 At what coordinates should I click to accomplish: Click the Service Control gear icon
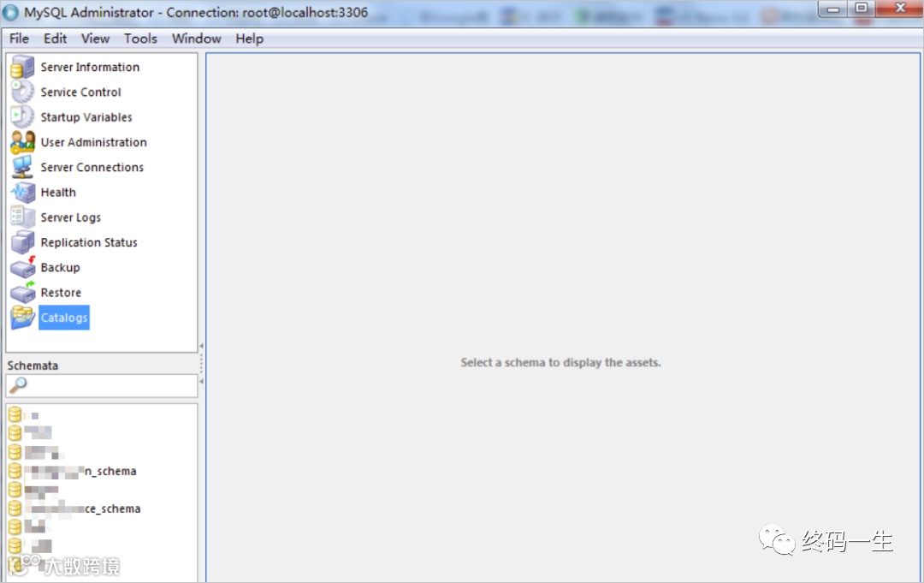pyautogui.click(x=22, y=92)
